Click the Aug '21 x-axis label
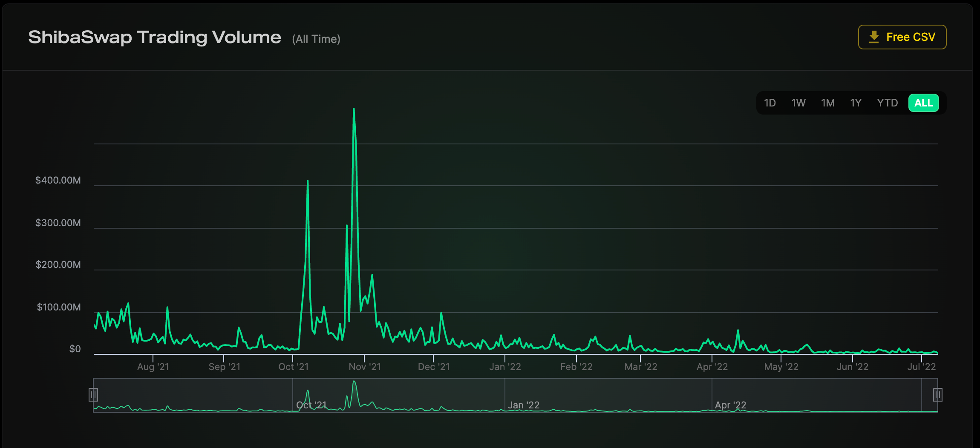The width and height of the screenshot is (980, 448). pyautogui.click(x=153, y=367)
